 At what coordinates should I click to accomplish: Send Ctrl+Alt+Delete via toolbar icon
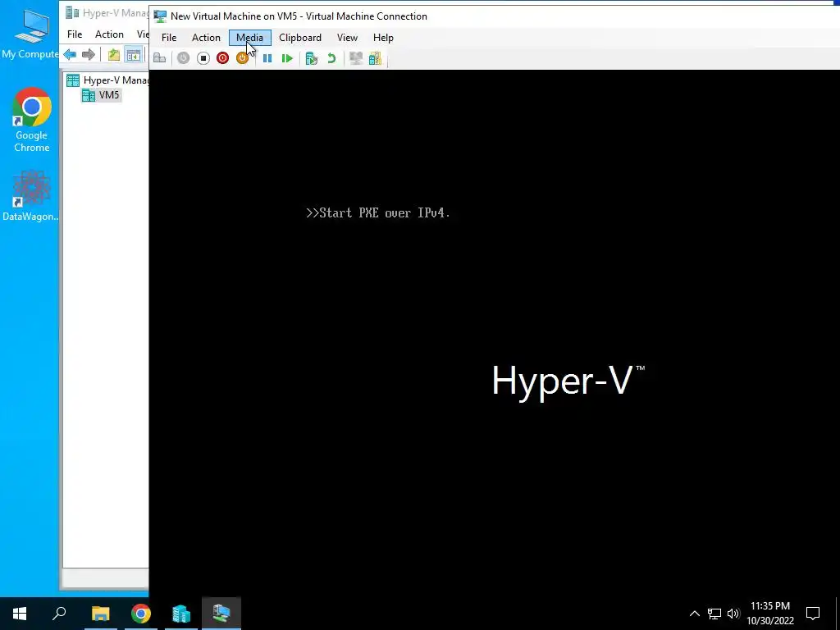point(159,58)
